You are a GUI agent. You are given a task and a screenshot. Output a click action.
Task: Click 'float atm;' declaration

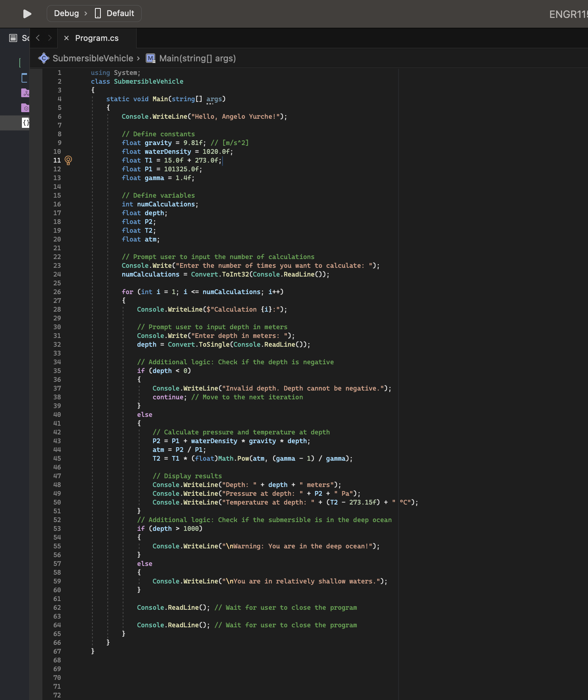point(141,239)
